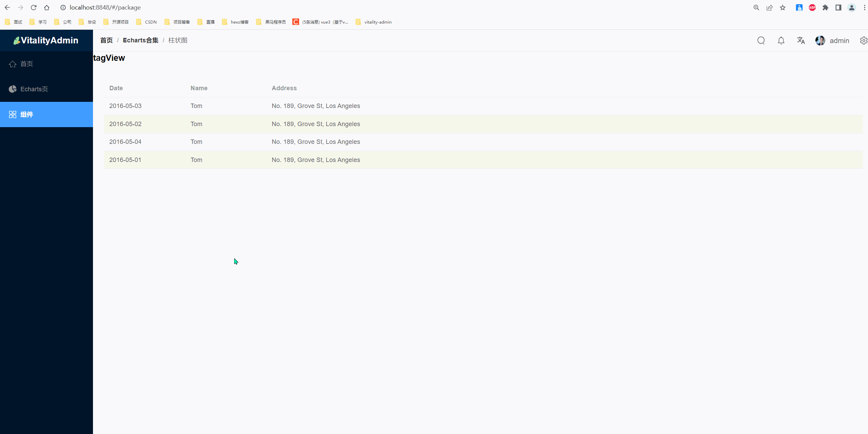Viewport: 868px width, 434px height.
Task: Click the ABP adblock extension icon
Action: pyautogui.click(x=812, y=8)
